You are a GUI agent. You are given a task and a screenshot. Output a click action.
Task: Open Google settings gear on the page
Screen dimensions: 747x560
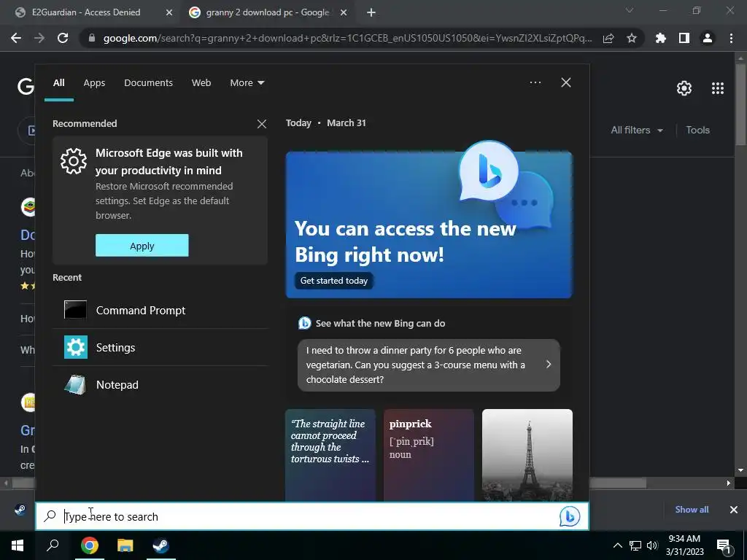(x=684, y=88)
